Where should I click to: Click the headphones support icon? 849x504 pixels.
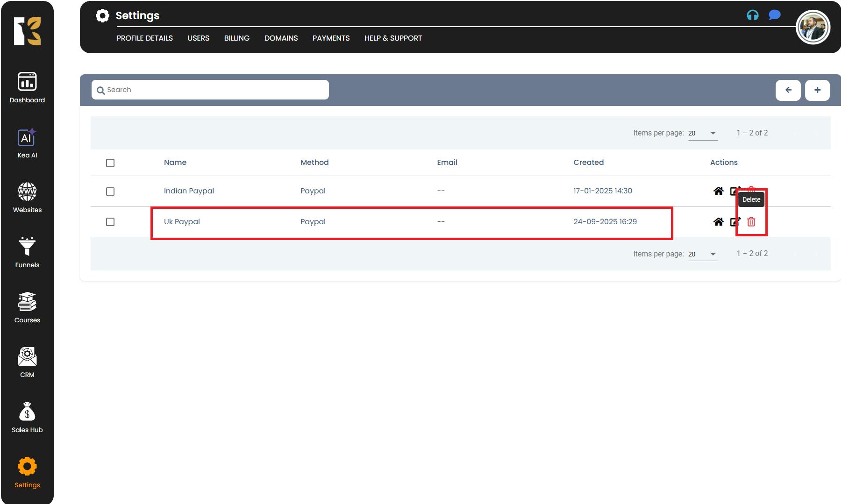tap(752, 15)
